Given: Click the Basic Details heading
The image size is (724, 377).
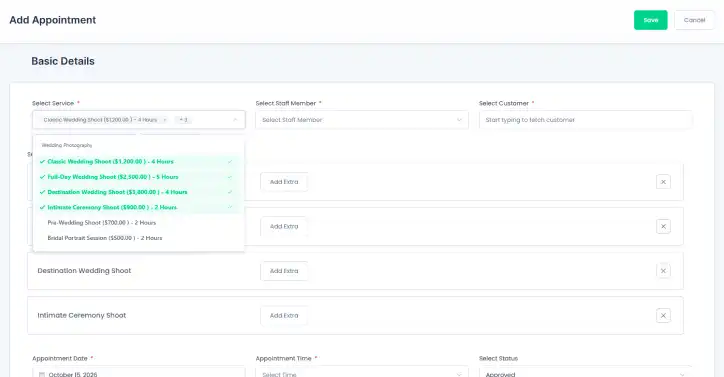Looking at the screenshot, I should (x=63, y=61).
